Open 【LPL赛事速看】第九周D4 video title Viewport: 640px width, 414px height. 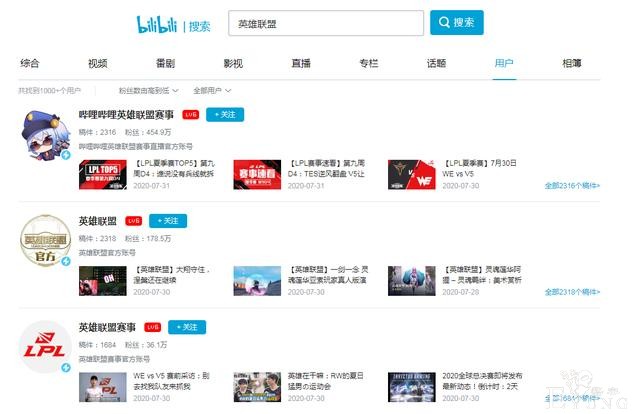click(x=327, y=168)
